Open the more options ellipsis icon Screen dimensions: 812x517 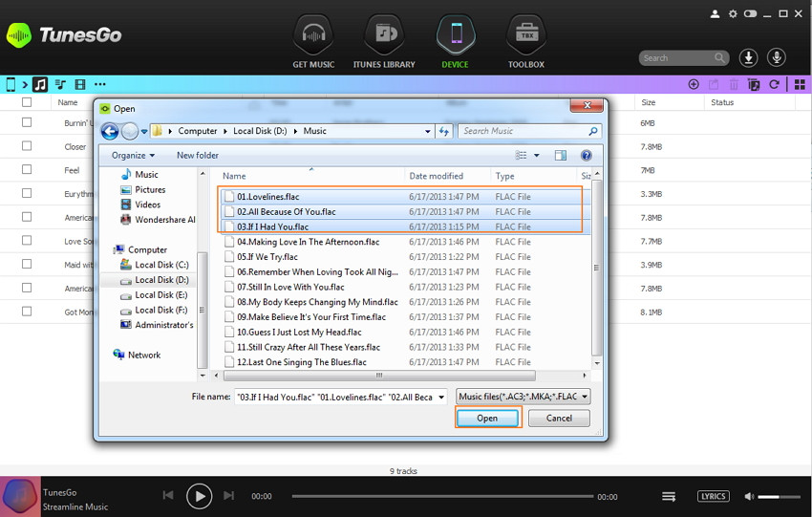point(100,84)
